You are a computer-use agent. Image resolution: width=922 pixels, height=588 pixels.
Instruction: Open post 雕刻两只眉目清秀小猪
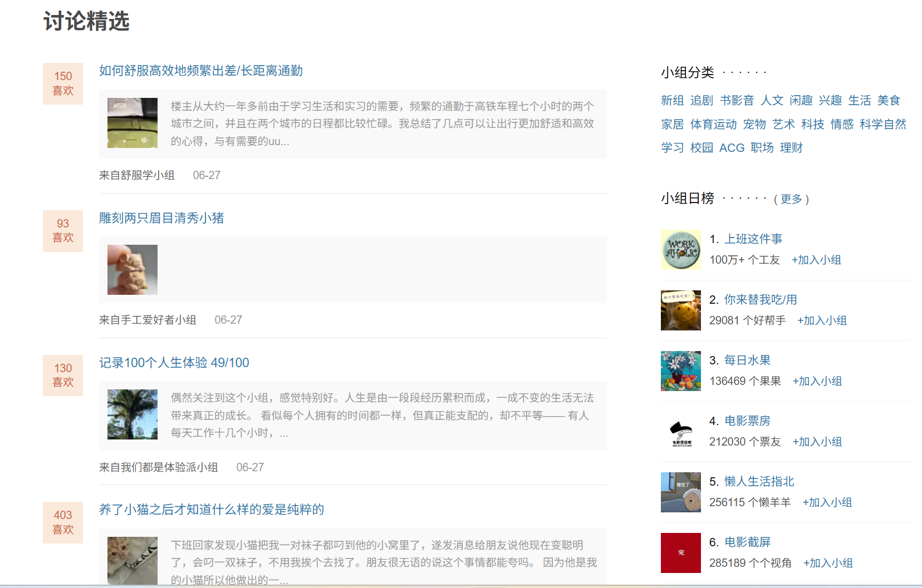(161, 218)
